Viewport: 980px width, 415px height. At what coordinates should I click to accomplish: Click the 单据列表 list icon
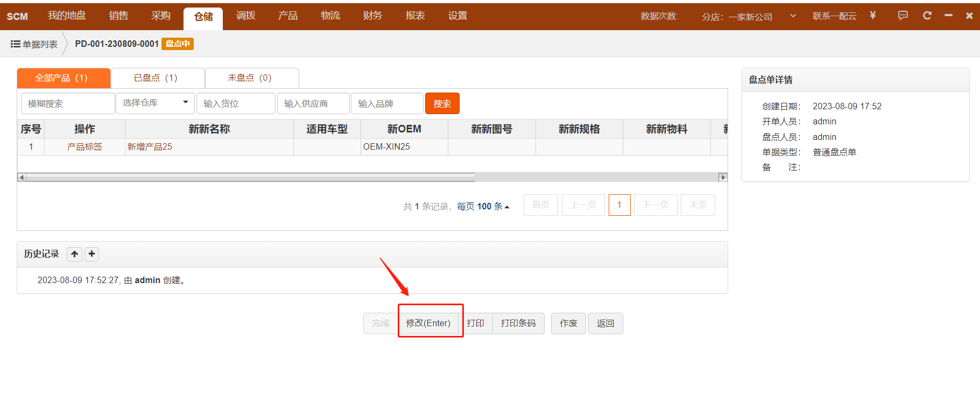pyautogui.click(x=16, y=44)
